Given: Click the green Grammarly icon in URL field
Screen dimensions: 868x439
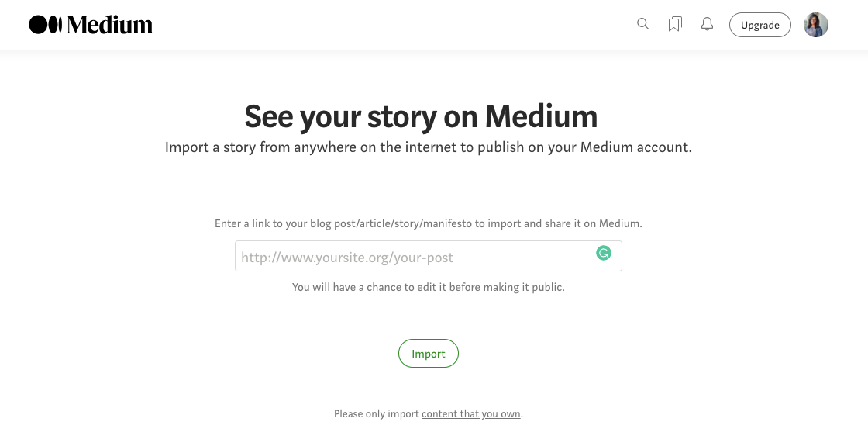Looking at the screenshot, I should pyautogui.click(x=604, y=253).
